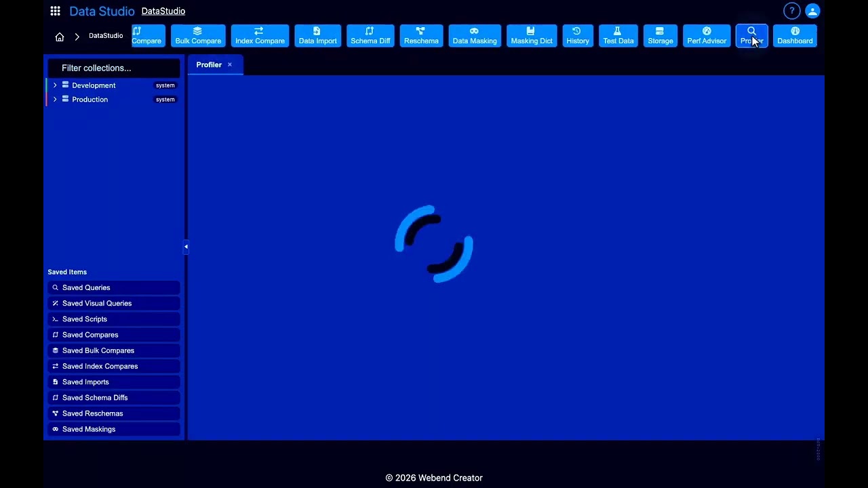Screen dimensions: 868x488
Task: View the History tool
Action: pyautogui.click(x=578, y=36)
